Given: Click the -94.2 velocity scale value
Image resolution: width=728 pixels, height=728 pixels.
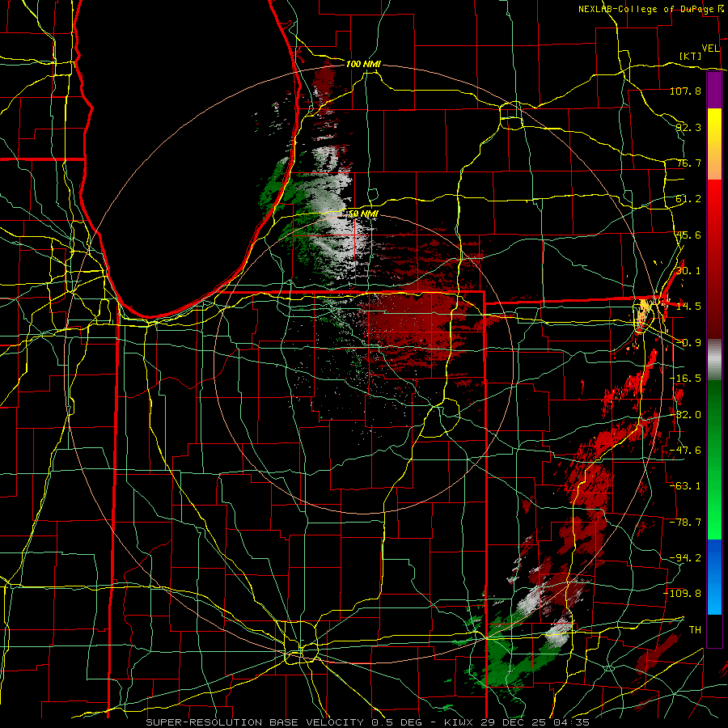Looking at the screenshot, I should (685, 558).
